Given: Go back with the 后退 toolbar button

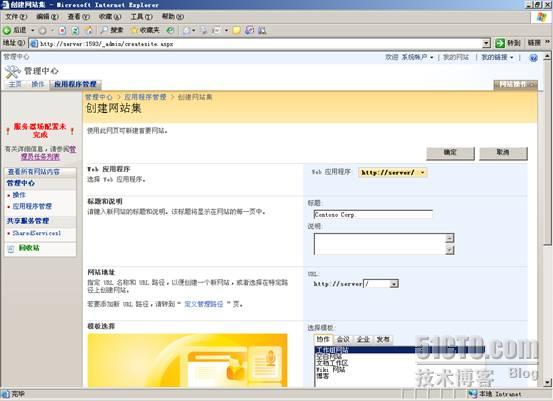Looking at the screenshot, I should 15,30.
